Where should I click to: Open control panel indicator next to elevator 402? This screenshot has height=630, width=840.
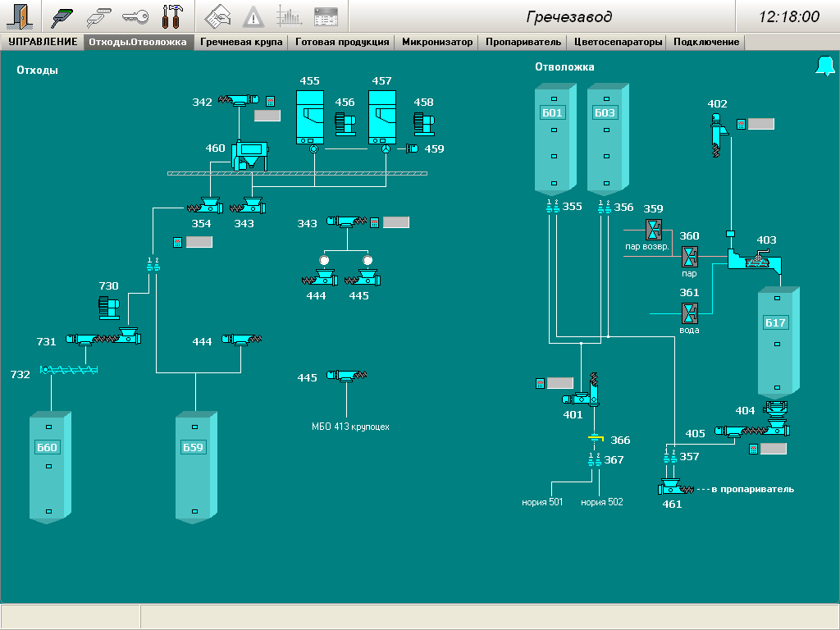pos(741,124)
